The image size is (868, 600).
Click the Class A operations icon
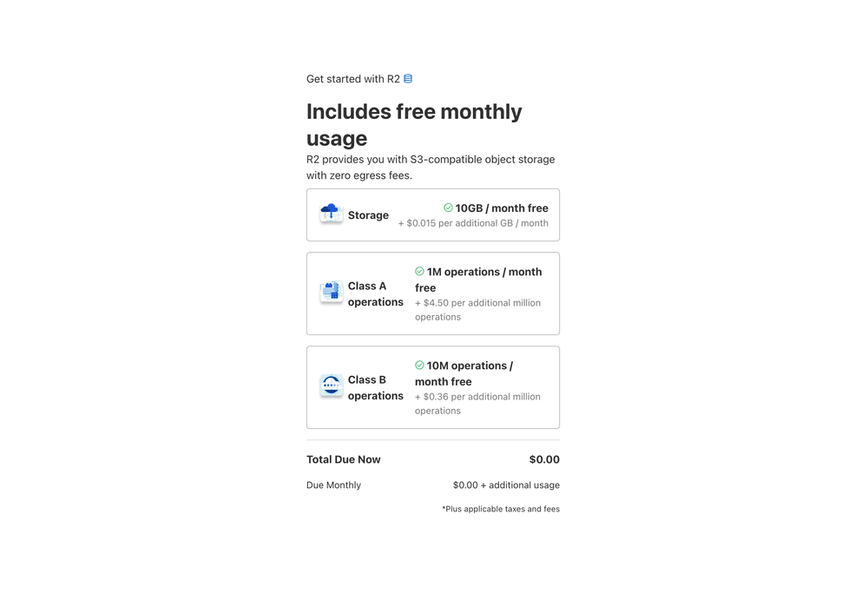331,293
